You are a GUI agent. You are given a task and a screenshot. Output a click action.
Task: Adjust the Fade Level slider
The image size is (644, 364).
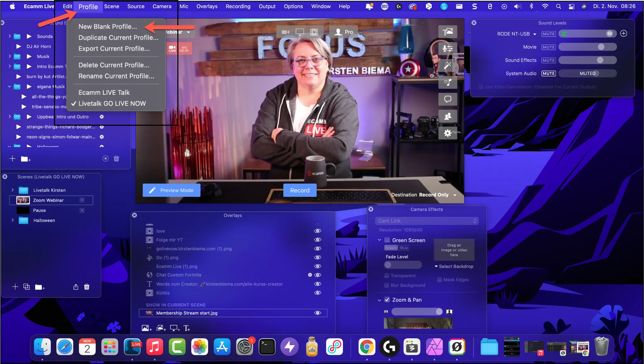[x=403, y=265]
